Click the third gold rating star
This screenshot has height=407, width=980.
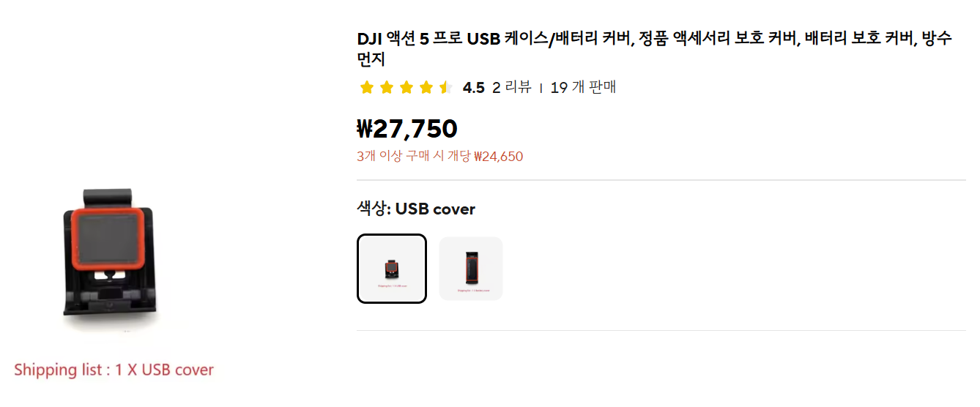click(407, 88)
